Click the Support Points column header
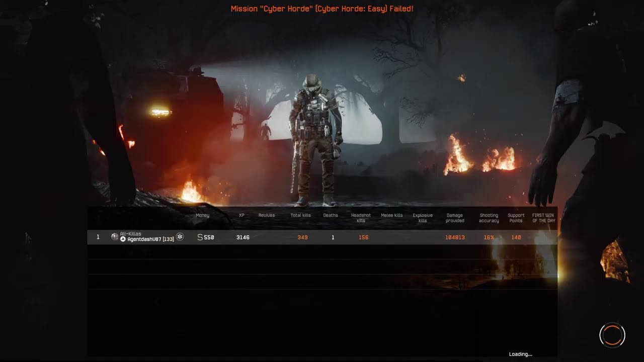 pos(516,218)
